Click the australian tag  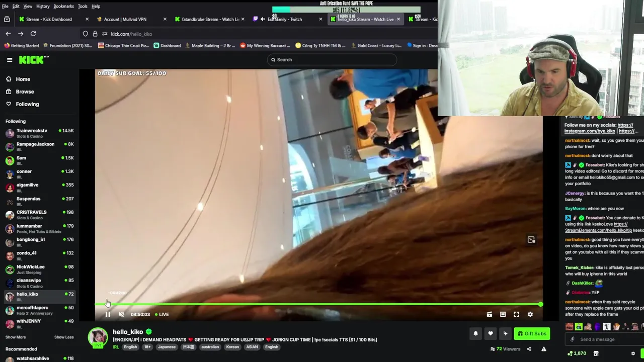point(210,347)
